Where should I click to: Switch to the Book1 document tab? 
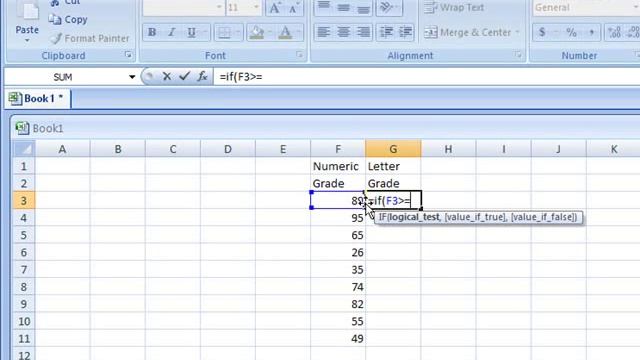point(38,98)
